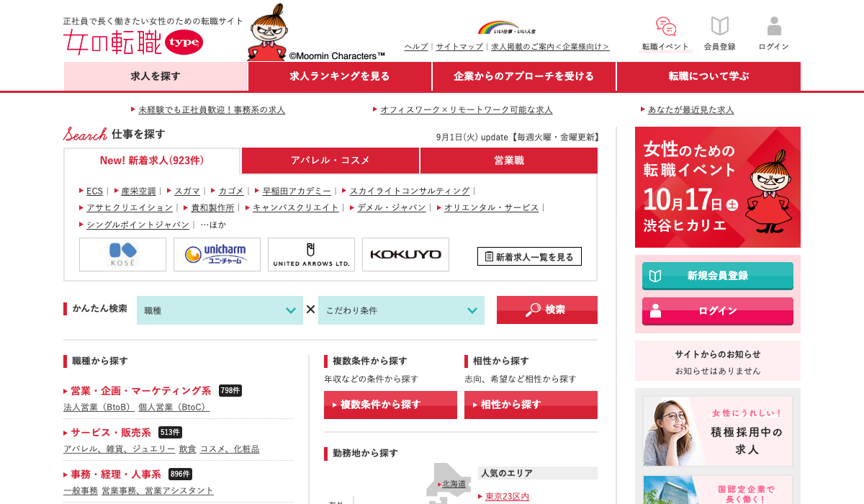Viewport: 864px width, 504px height.
Task: Open 転職について学ぶ navigation tab
Action: pos(708,76)
